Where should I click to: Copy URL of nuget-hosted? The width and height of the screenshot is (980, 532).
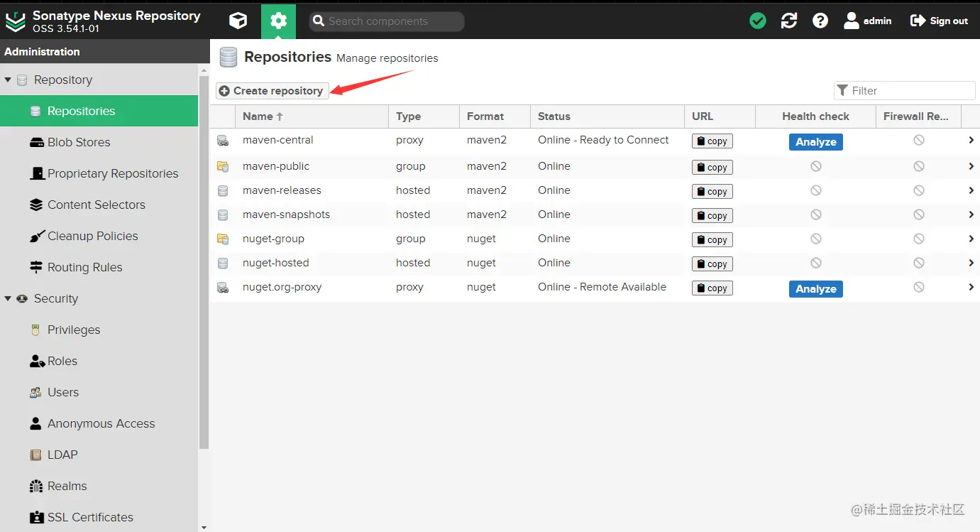click(x=712, y=264)
